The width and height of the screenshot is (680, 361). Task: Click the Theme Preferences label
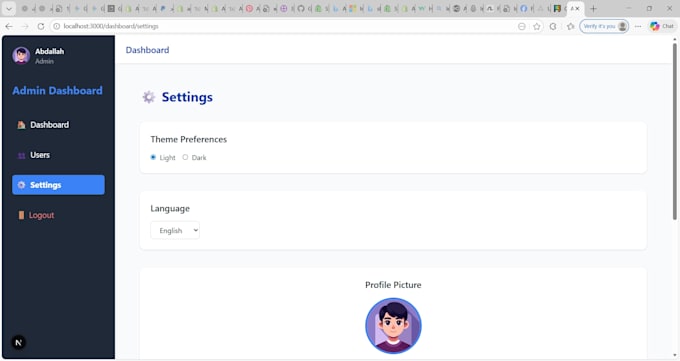click(189, 139)
